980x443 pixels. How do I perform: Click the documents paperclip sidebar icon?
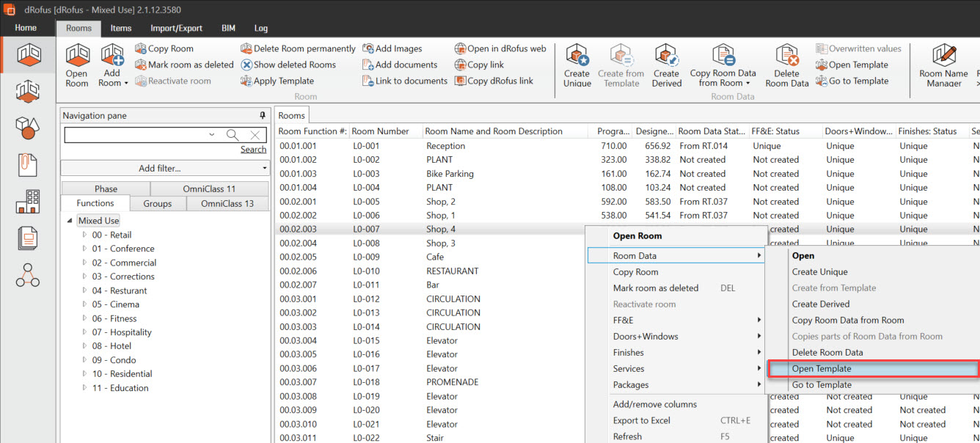(28, 165)
